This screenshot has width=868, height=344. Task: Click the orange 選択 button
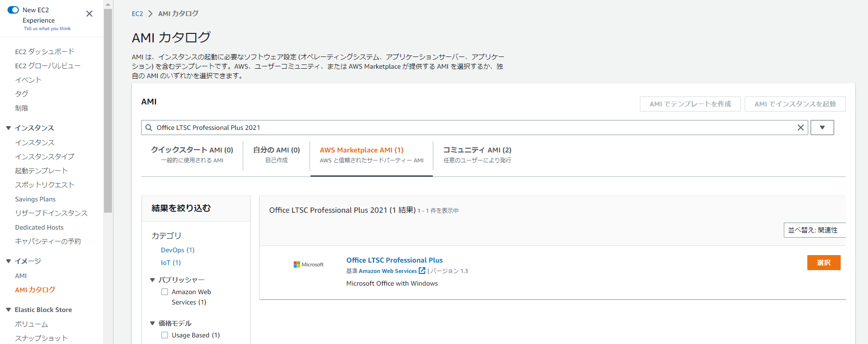[824, 263]
